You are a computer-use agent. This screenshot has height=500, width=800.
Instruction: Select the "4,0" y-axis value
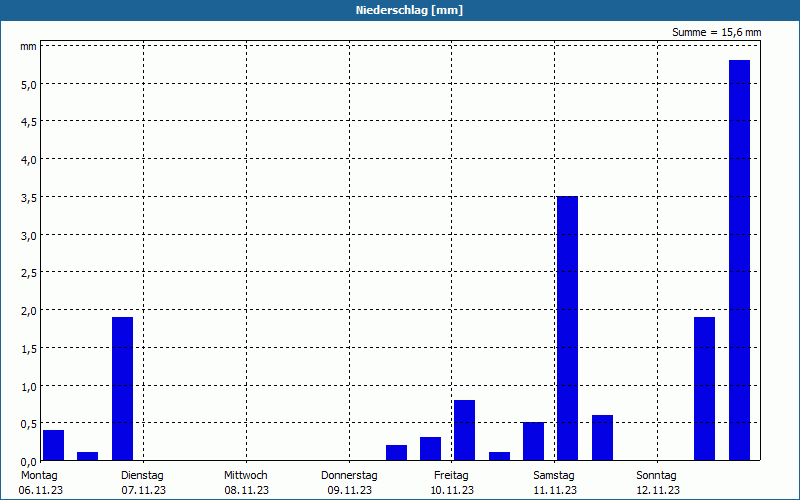point(29,160)
